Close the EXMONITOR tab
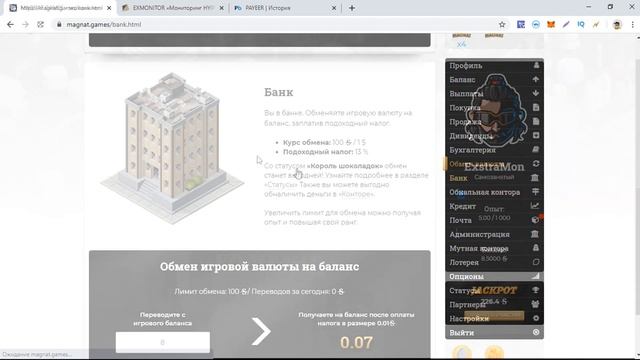Screen dimensions: 640x360 (x=222, y=8)
